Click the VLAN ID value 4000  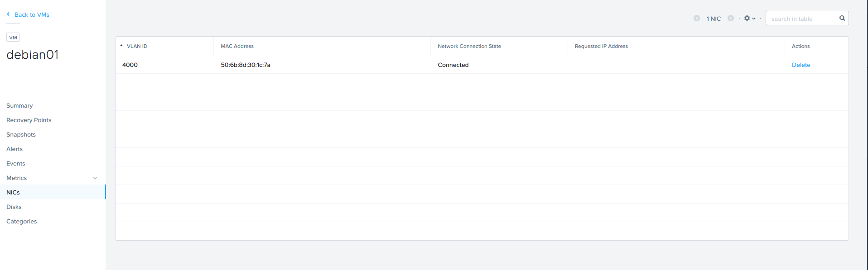[130, 65]
